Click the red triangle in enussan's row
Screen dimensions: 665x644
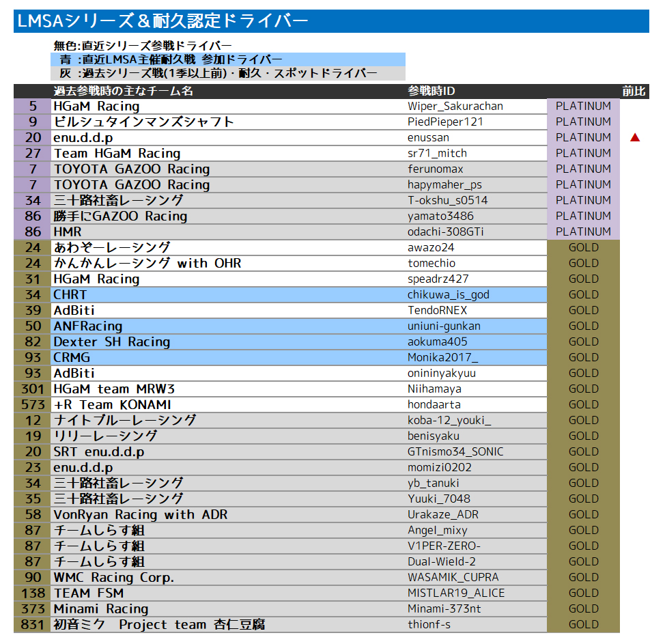tap(635, 138)
